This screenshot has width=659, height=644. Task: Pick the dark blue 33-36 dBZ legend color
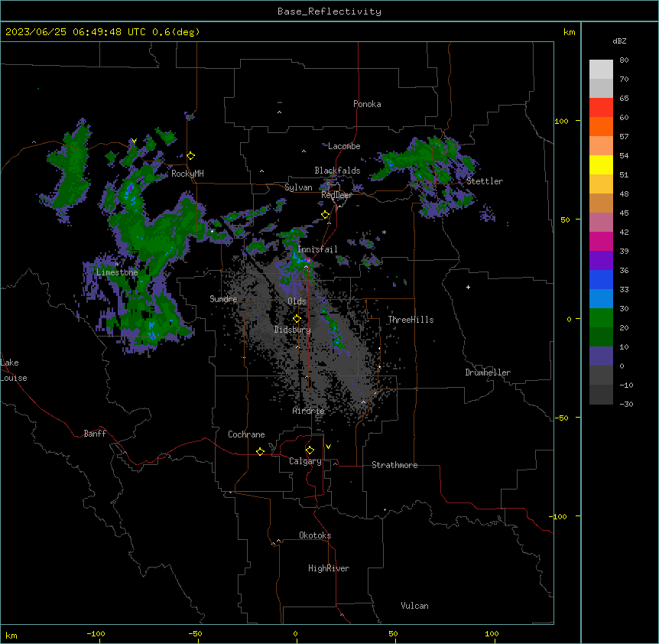click(x=601, y=279)
